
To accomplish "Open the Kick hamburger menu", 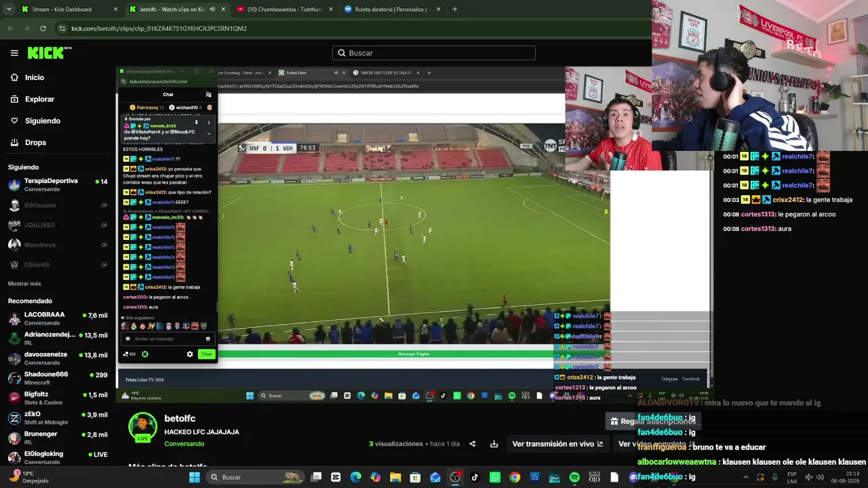I will [x=14, y=53].
